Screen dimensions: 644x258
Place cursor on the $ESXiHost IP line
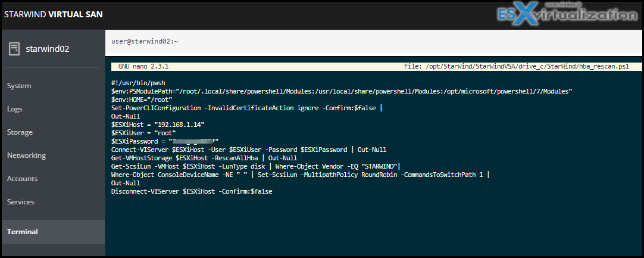[x=158, y=124]
